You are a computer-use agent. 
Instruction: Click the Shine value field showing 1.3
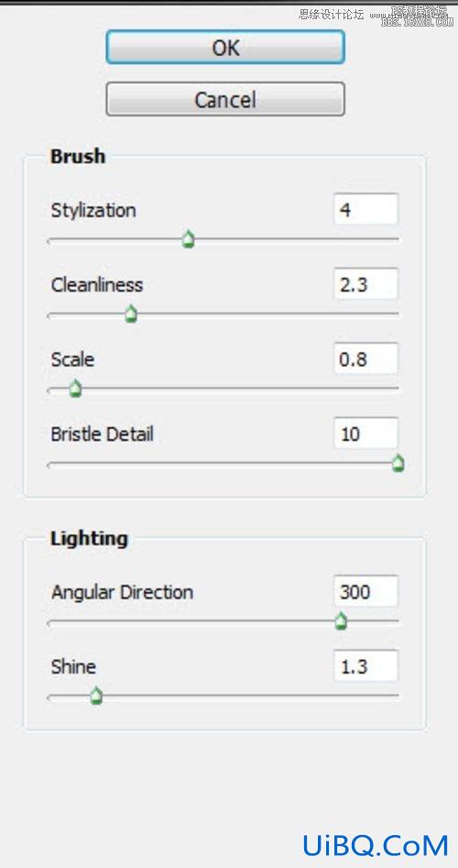[365, 666]
